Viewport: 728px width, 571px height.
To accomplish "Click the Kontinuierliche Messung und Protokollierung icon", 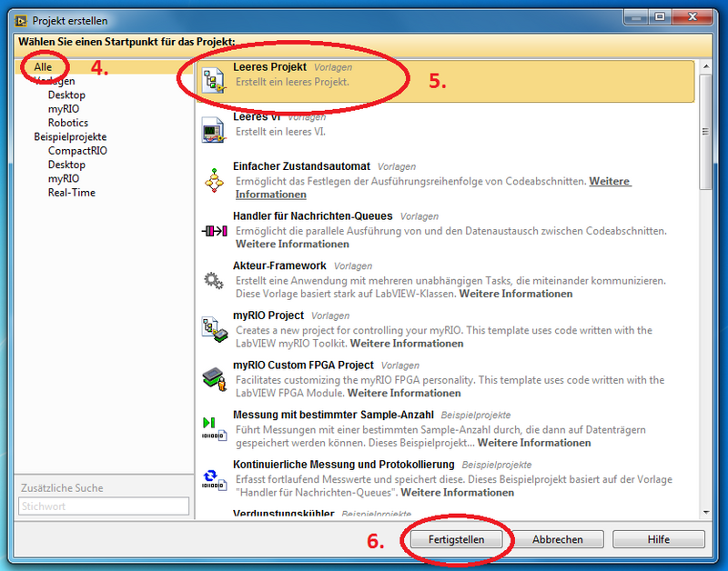I will pos(213,477).
